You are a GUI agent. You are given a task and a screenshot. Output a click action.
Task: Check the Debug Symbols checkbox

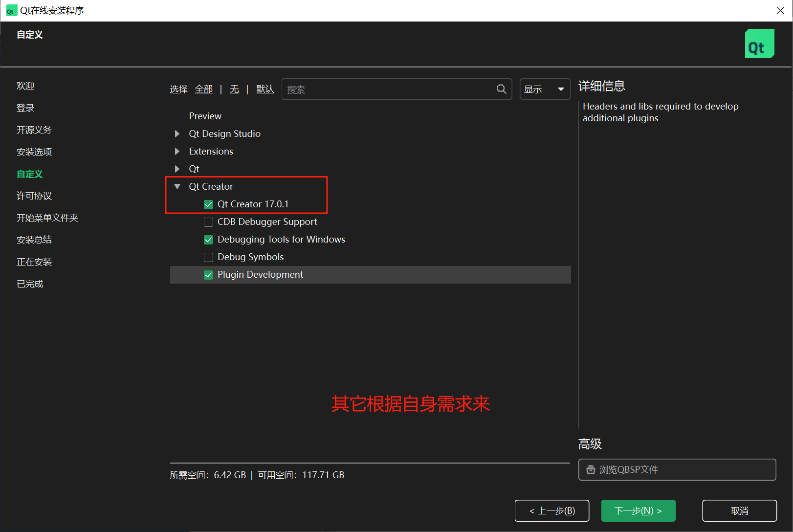208,257
